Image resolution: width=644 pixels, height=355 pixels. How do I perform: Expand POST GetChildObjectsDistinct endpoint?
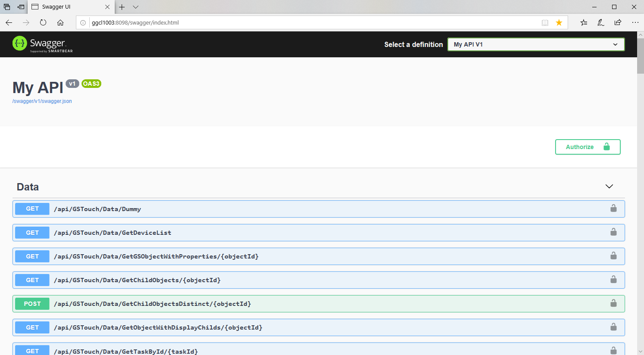click(x=319, y=304)
